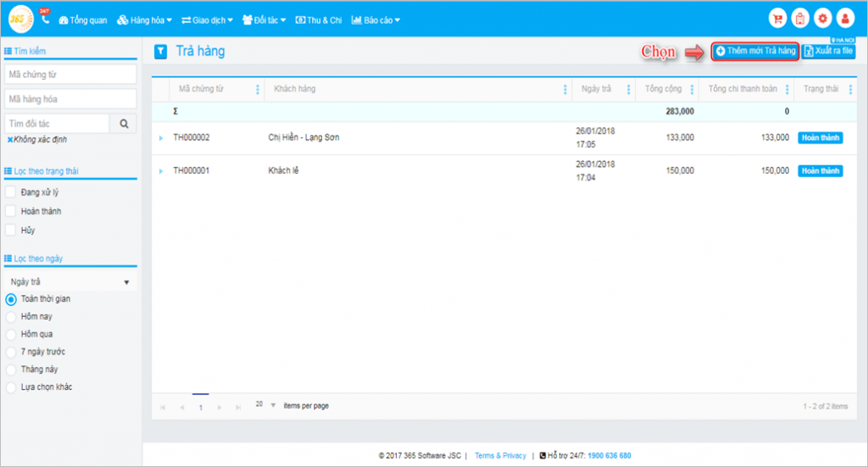This screenshot has width=868, height=467.
Task: Open the Giao dịch menu
Action: pyautogui.click(x=207, y=20)
